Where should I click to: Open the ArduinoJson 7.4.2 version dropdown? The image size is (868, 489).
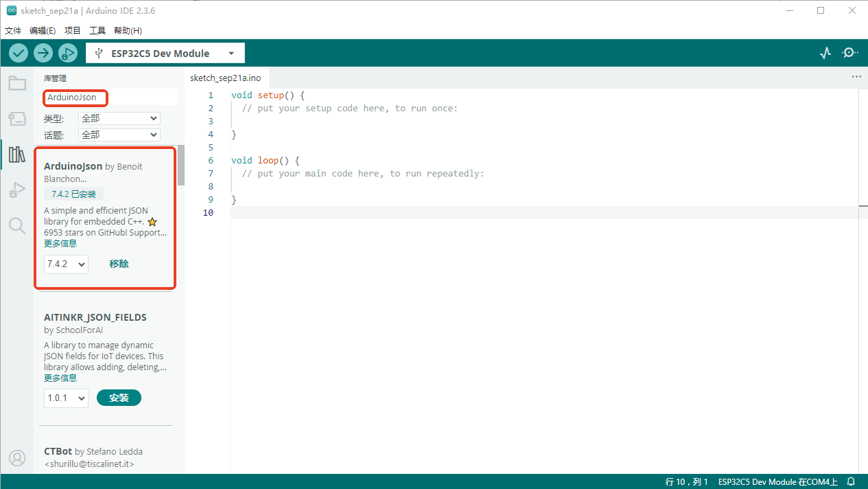(66, 264)
